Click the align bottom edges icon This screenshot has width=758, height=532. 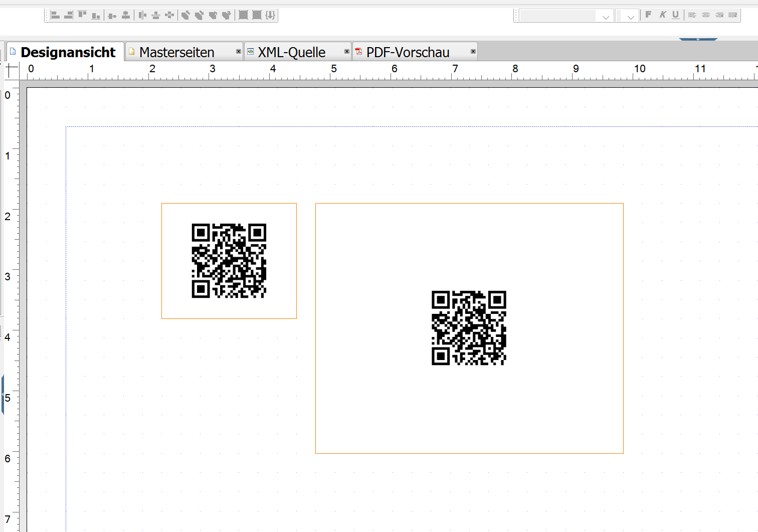coord(96,16)
